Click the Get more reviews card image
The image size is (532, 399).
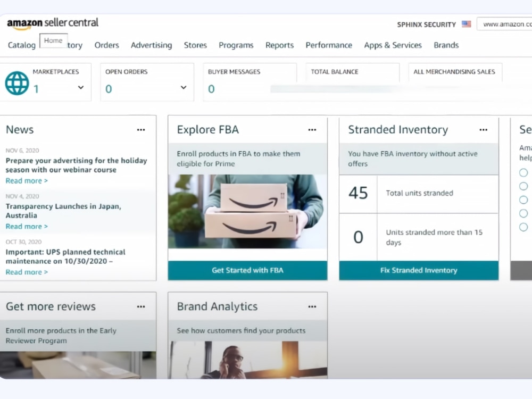coord(78,365)
